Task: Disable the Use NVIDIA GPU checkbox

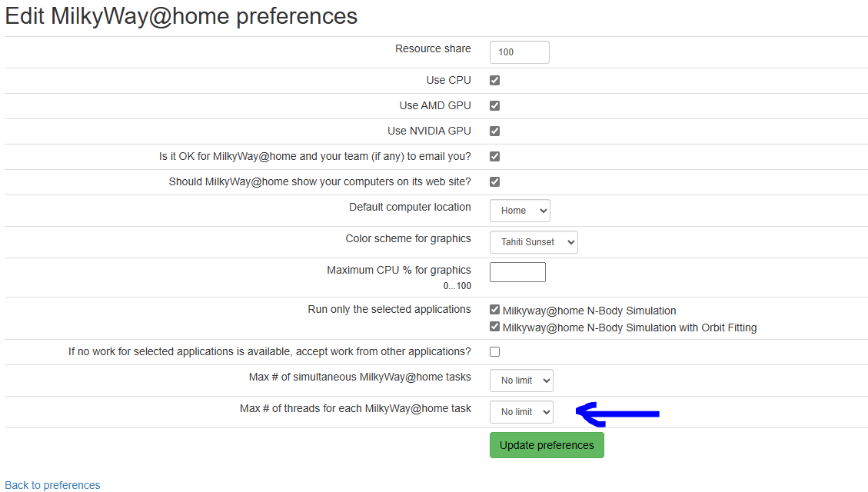Action: [495, 131]
